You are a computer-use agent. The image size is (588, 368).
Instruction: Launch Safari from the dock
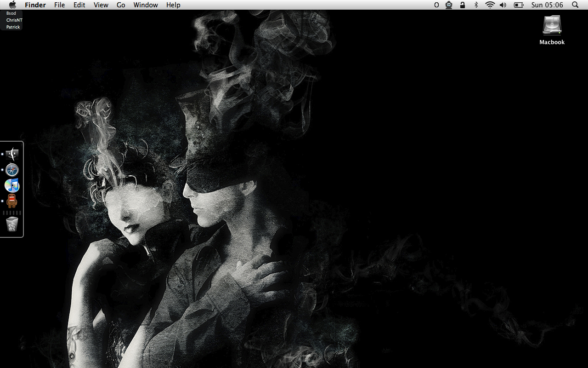tap(12, 170)
